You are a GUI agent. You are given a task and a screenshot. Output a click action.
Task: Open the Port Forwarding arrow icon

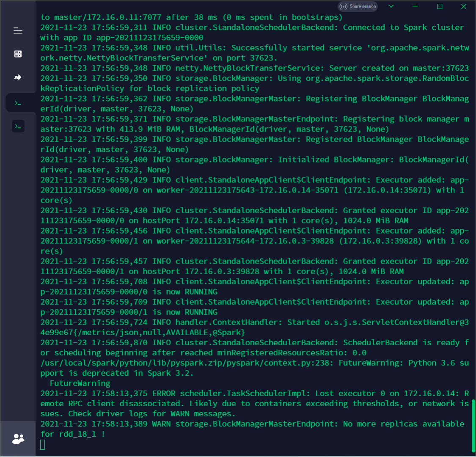(x=18, y=77)
